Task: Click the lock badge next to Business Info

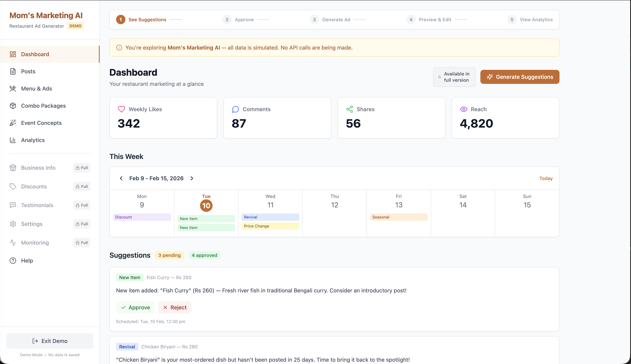Action: click(x=82, y=168)
